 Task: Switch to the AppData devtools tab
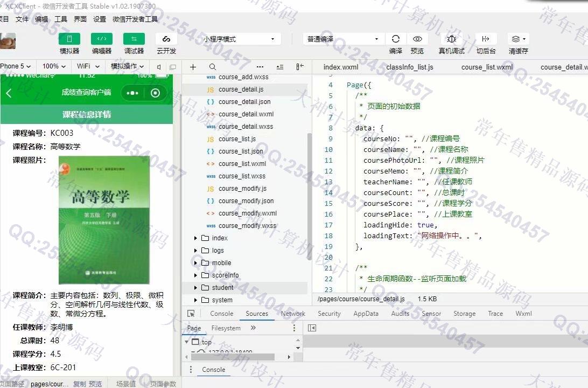(x=366, y=314)
